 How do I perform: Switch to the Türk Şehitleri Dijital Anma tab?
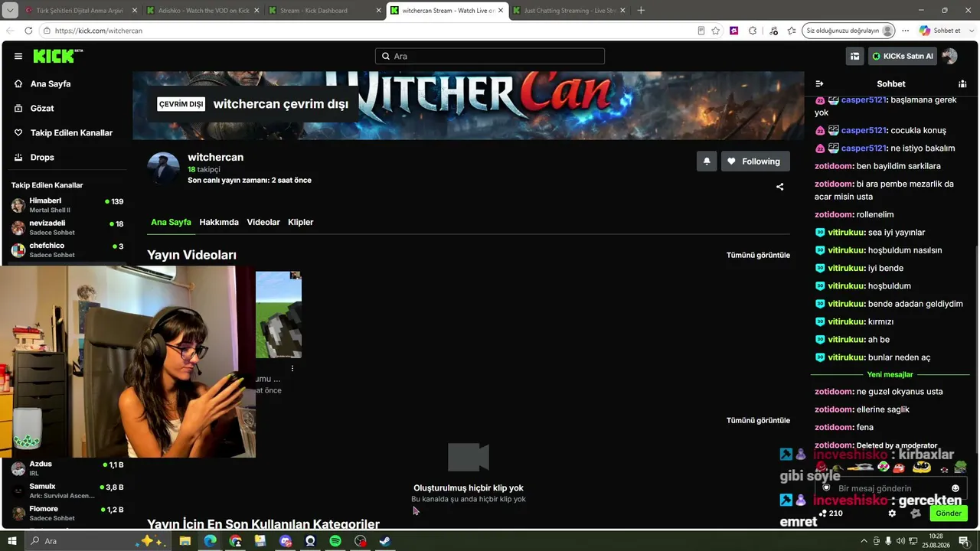pyautogui.click(x=80, y=11)
